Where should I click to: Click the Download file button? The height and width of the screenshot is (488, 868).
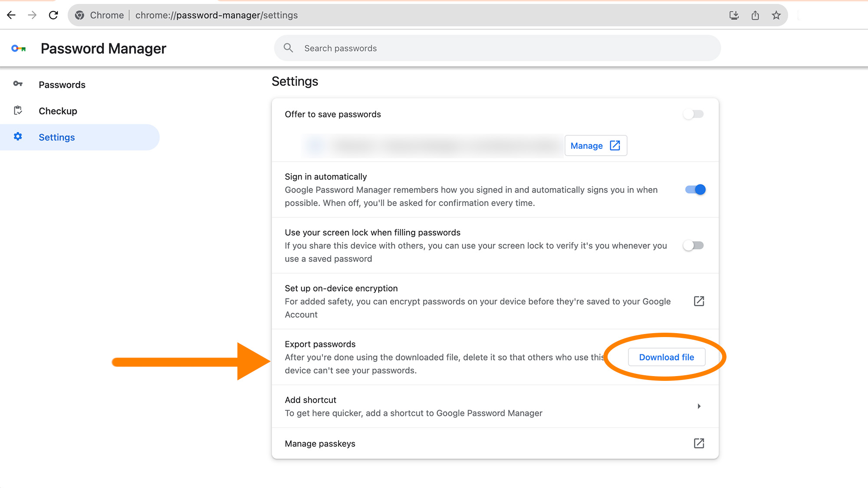coord(666,357)
